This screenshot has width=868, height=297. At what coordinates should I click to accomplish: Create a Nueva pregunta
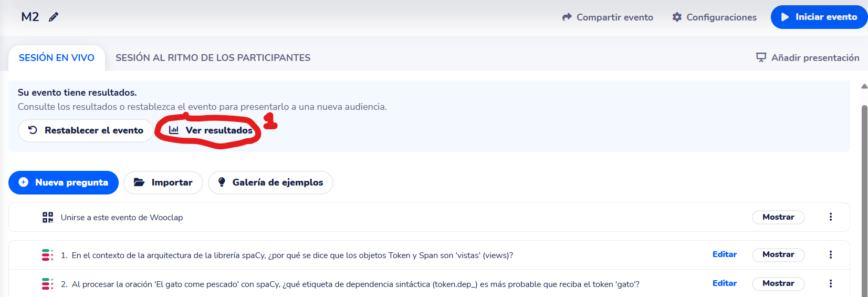point(64,182)
